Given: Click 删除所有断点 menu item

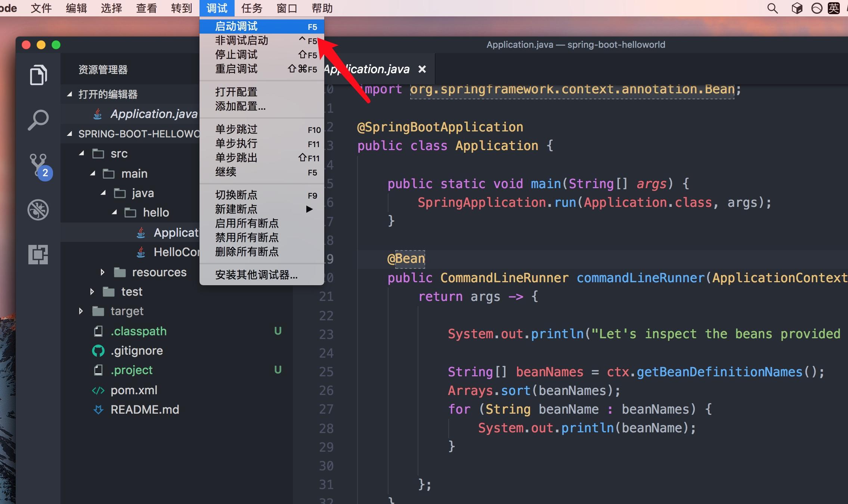Looking at the screenshot, I should [247, 251].
